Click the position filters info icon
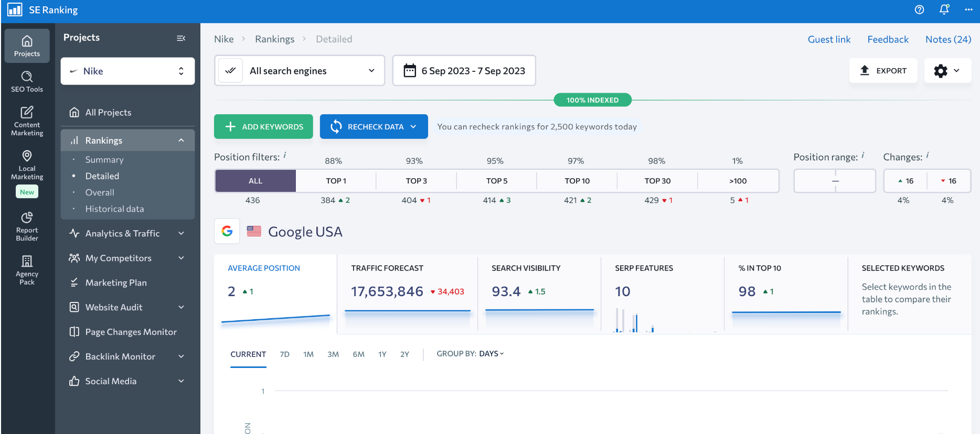 (285, 155)
